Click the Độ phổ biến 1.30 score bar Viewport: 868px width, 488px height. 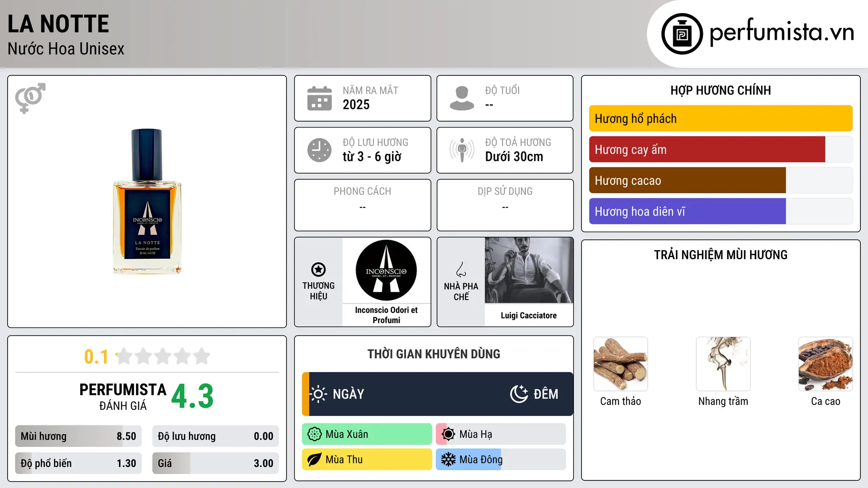[78, 463]
